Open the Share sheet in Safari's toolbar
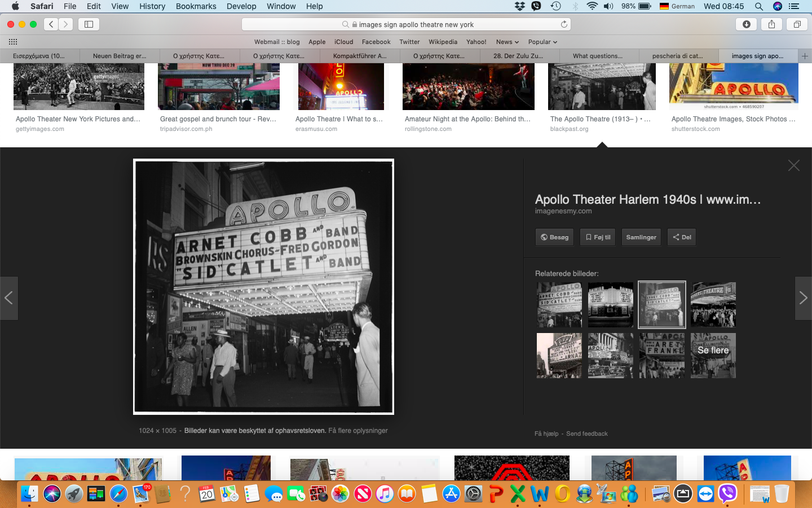The width and height of the screenshot is (812, 508). pyautogui.click(x=771, y=24)
